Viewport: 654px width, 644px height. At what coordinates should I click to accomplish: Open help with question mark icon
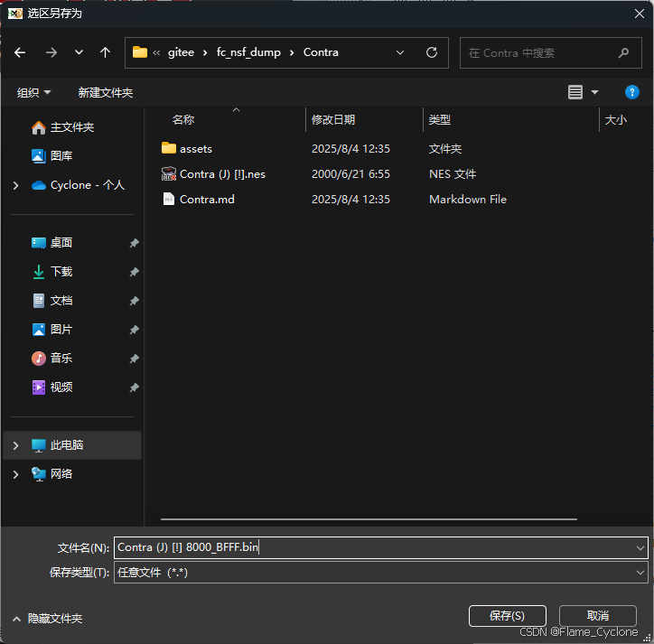[x=632, y=92]
